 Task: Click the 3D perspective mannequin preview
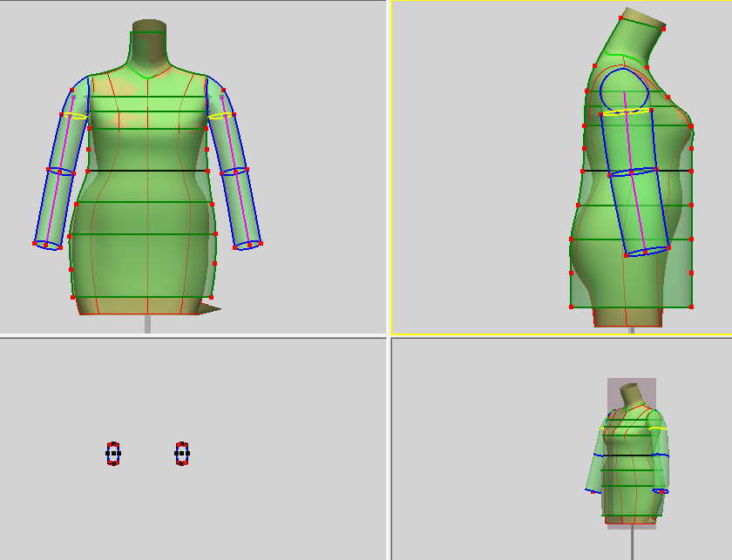click(x=631, y=455)
